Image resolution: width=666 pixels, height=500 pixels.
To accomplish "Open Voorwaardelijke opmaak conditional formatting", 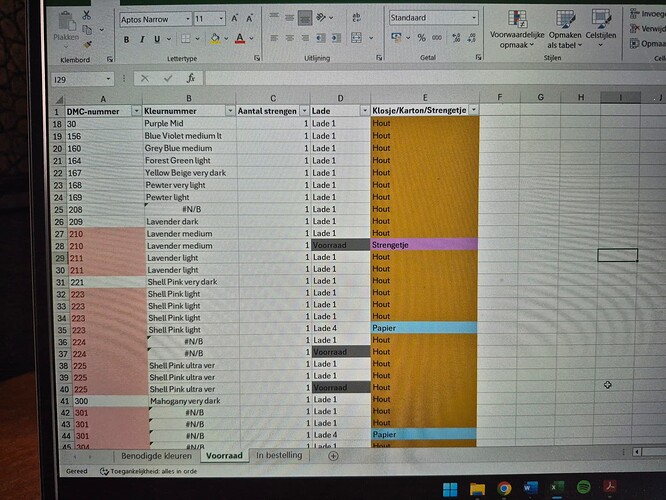I will (x=517, y=32).
